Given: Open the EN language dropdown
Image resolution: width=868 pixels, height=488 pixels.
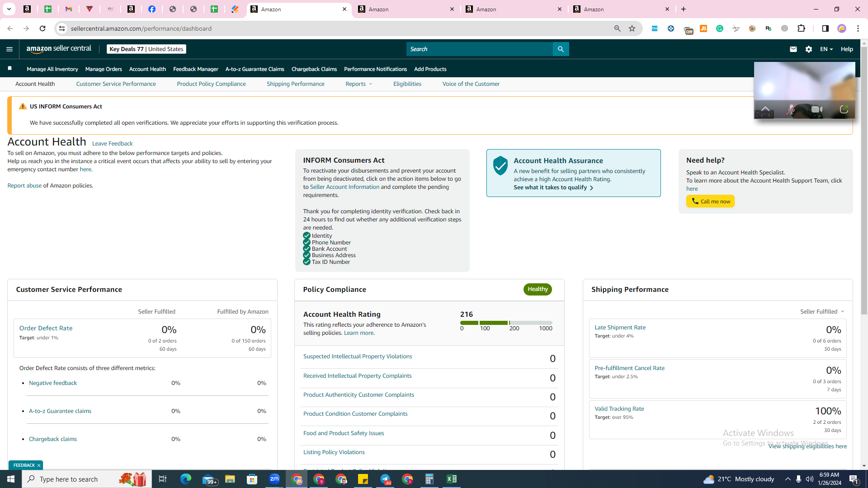Looking at the screenshot, I should point(826,49).
